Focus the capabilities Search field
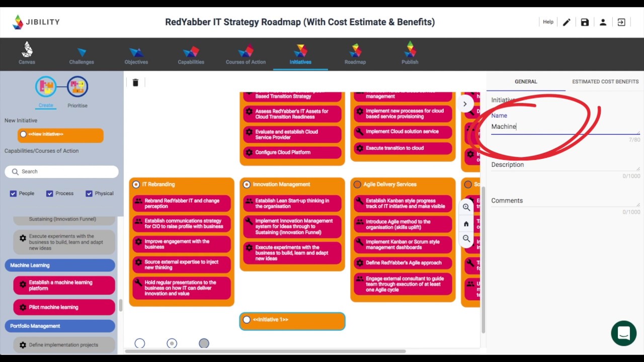 click(x=62, y=171)
